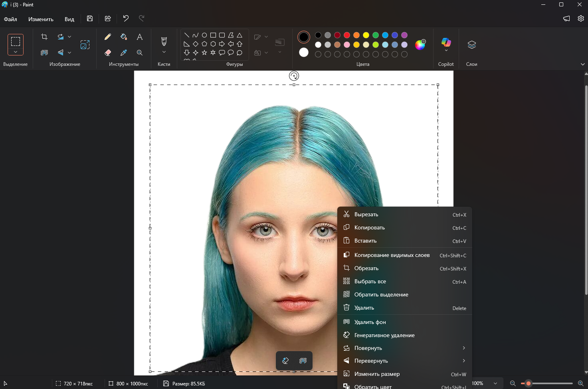Select the Eraser tool

(108, 52)
